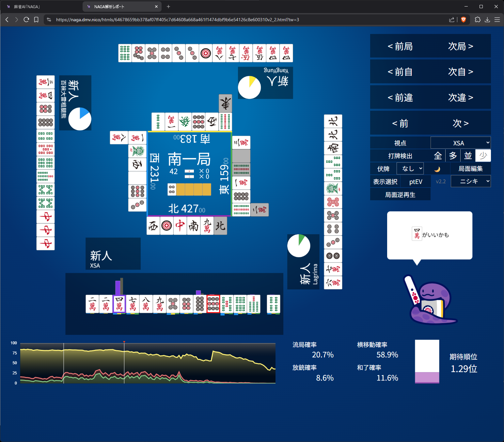Set discard detection level to 多
Screen dimensions: 504x442
click(453, 156)
